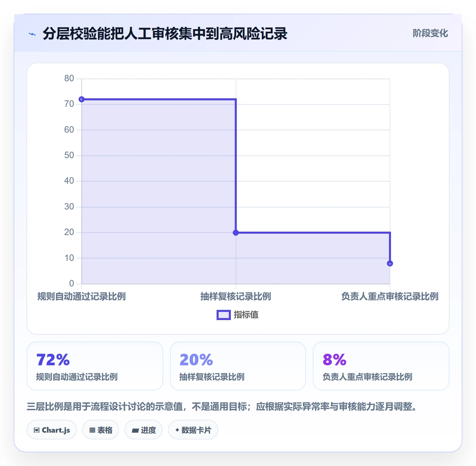Click the chart data point at value 72

click(82, 99)
